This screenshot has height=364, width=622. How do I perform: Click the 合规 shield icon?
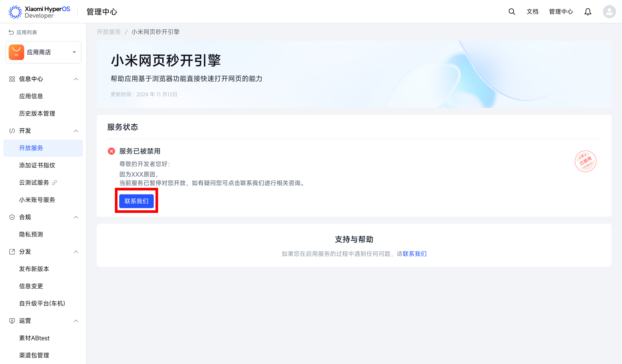click(x=12, y=217)
